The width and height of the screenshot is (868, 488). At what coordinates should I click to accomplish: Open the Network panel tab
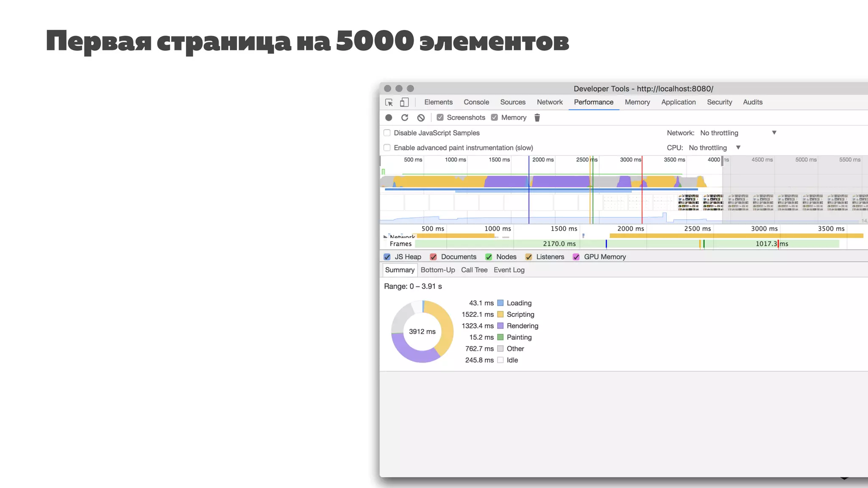click(x=550, y=102)
